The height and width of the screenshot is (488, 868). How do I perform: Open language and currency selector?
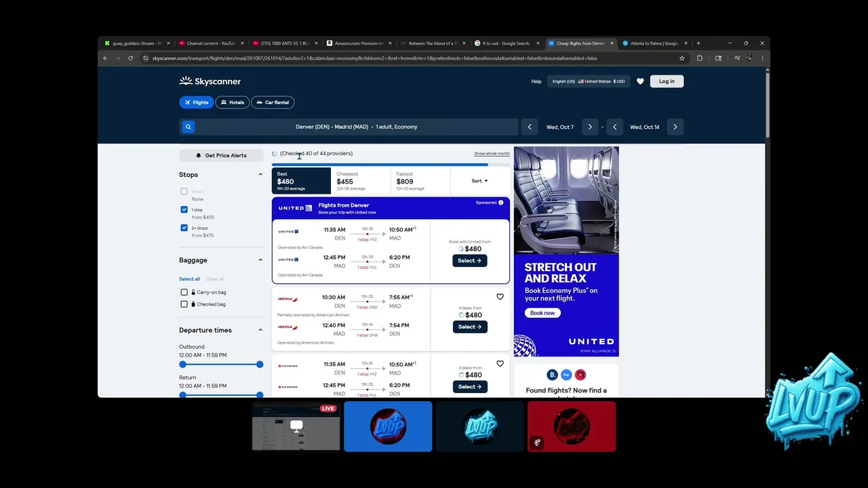tap(588, 81)
